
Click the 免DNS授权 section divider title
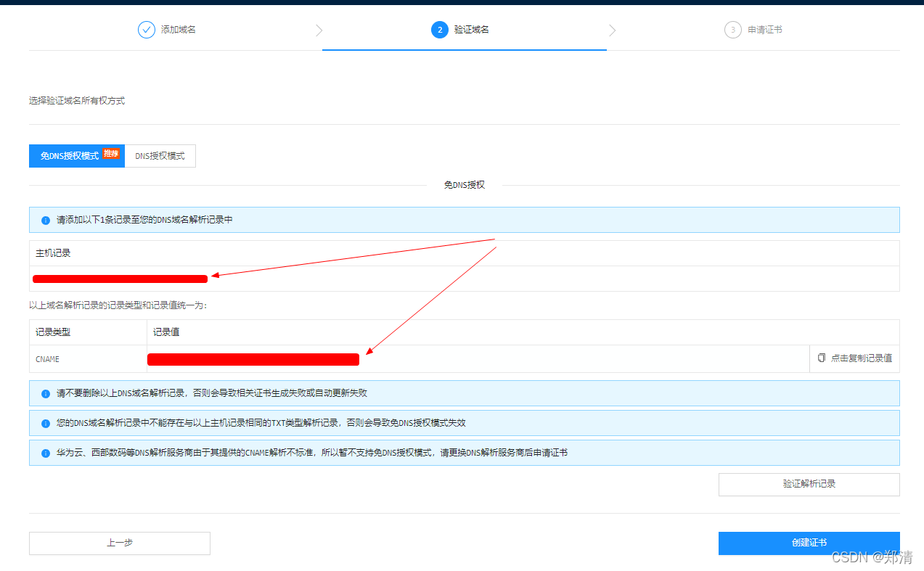465,185
